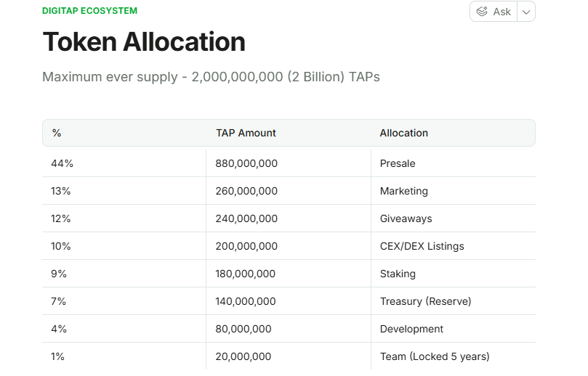Select the TAP Amount column header
Screen dimensions: 588x376
(x=246, y=133)
